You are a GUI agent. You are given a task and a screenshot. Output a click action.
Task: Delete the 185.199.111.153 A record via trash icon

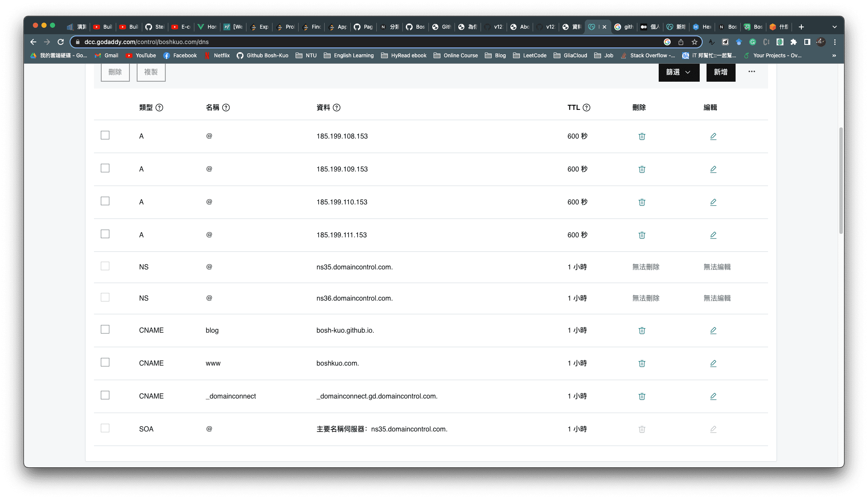[x=642, y=235]
